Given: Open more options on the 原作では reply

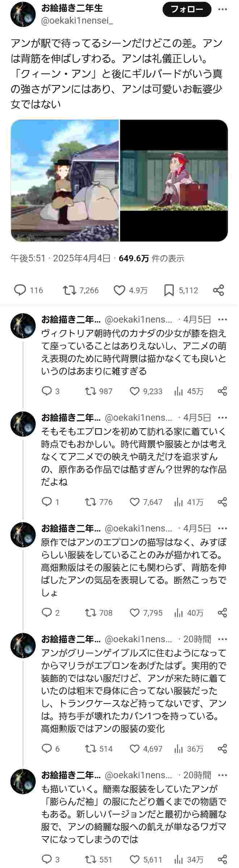Looking at the screenshot, I should click(223, 528).
